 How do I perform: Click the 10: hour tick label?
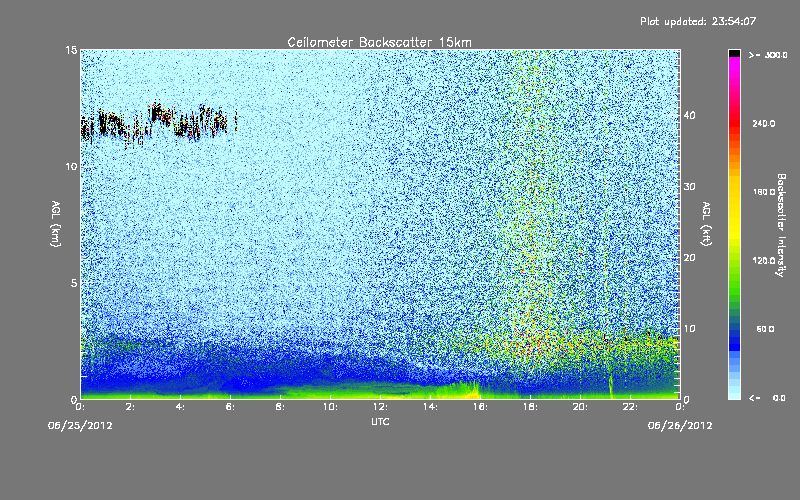pyautogui.click(x=330, y=407)
